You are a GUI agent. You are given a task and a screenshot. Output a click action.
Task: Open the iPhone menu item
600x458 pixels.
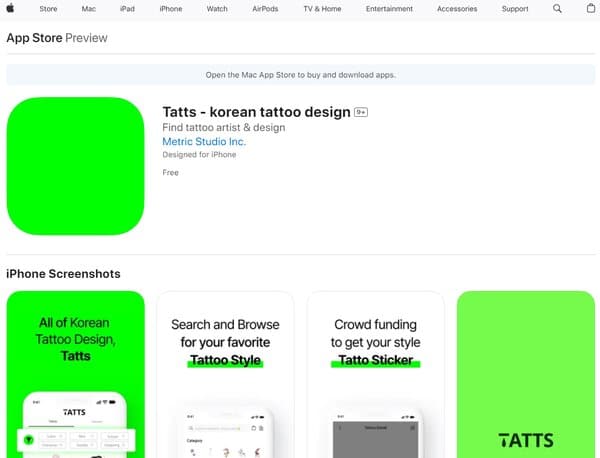pos(171,9)
